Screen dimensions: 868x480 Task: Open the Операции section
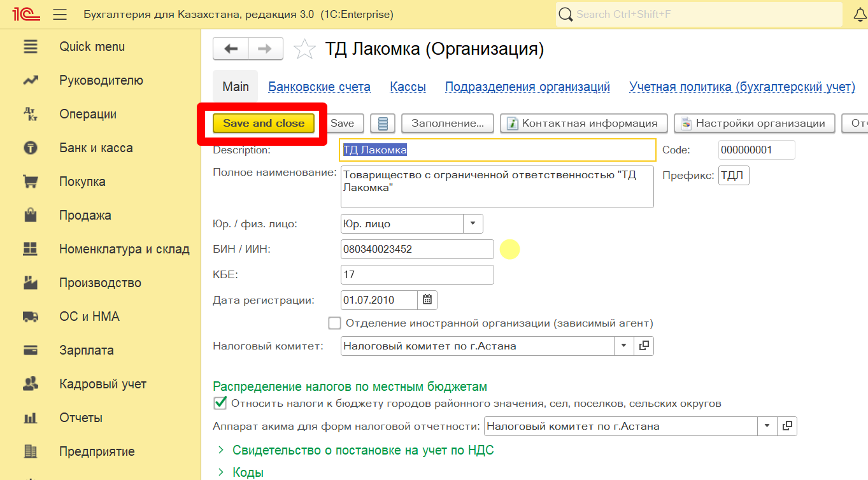(88, 114)
